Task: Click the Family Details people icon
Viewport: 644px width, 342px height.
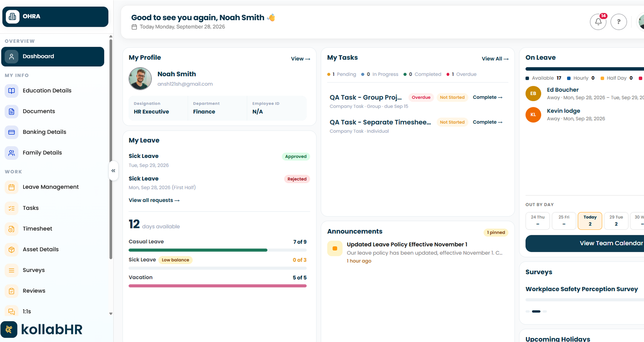Action: coord(12,153)
